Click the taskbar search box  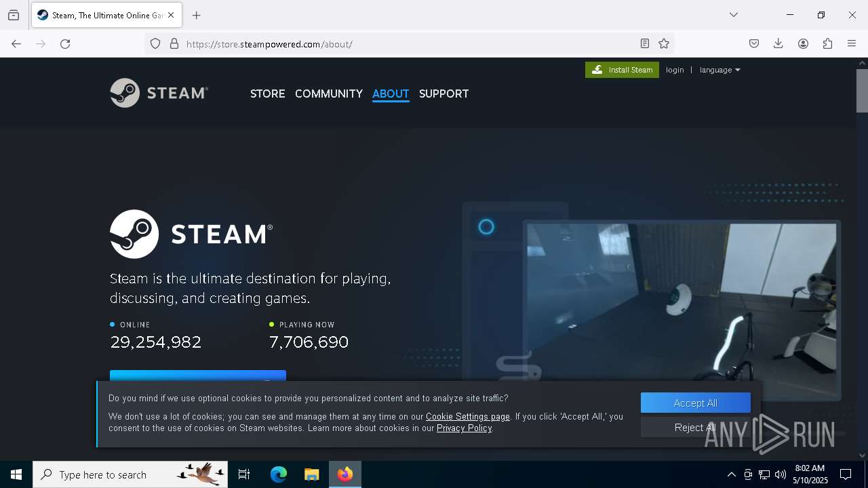130,474
